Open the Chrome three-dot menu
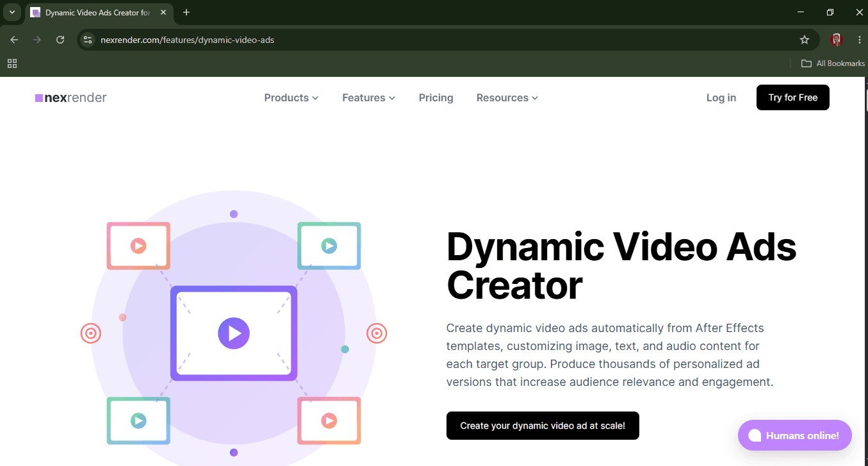 (x=859, y=40)
